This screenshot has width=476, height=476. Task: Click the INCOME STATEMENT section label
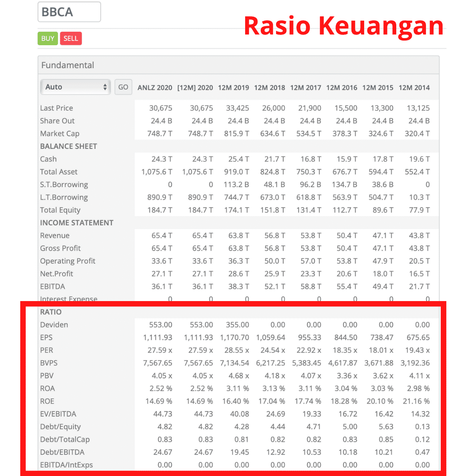(77, 223)
